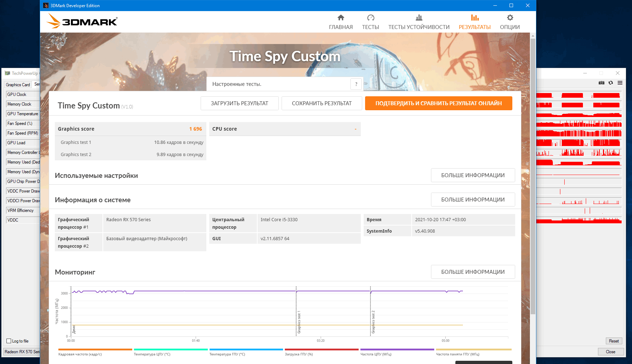This screenshot has width=632, height=364.
Task: Click the Reset button in GPU-Z
Action: 614,341
